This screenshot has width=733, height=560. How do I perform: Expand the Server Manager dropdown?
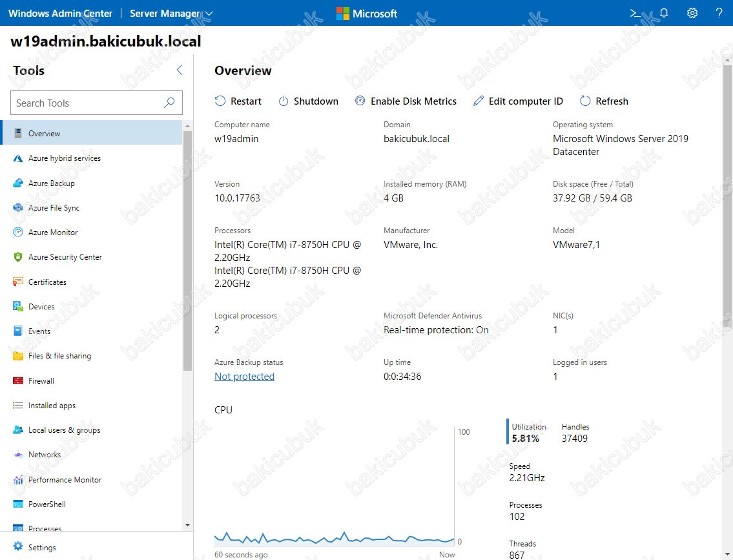click(x=171, y=14)
